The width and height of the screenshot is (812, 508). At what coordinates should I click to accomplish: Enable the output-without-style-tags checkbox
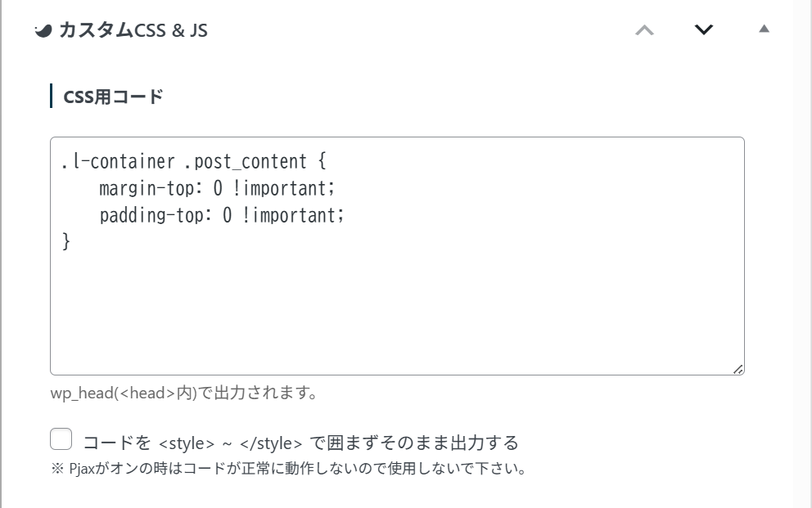point(61,440)
